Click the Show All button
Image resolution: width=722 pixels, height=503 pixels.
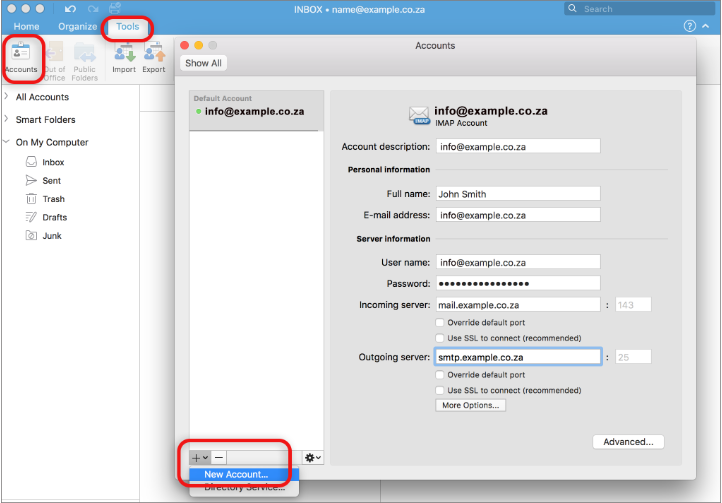(x=203, y=63)
